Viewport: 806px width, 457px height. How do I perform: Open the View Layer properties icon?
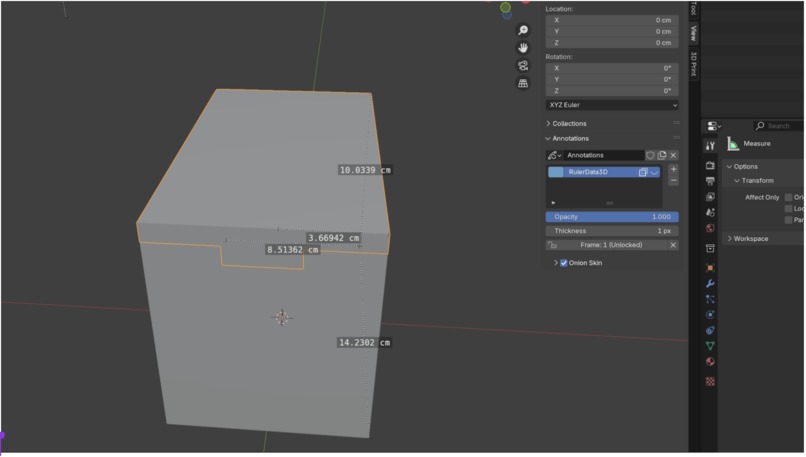pos(710,197)
